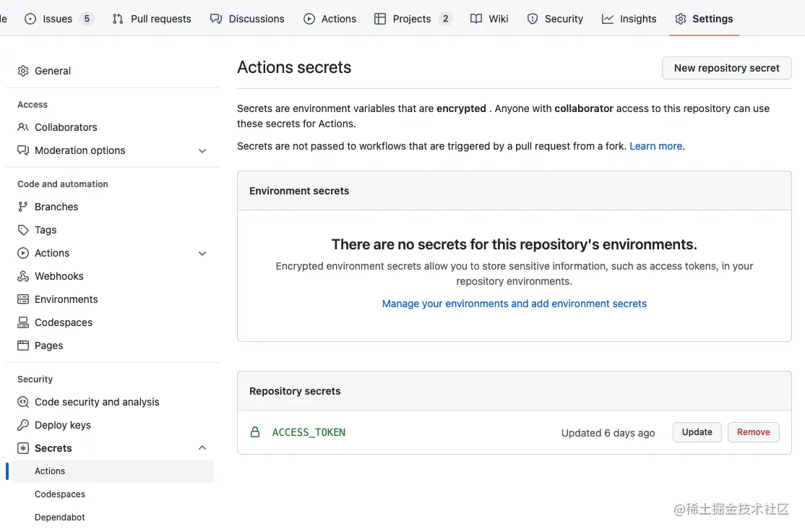Click the gear icon beside General
805x532 pixels.
23,71
